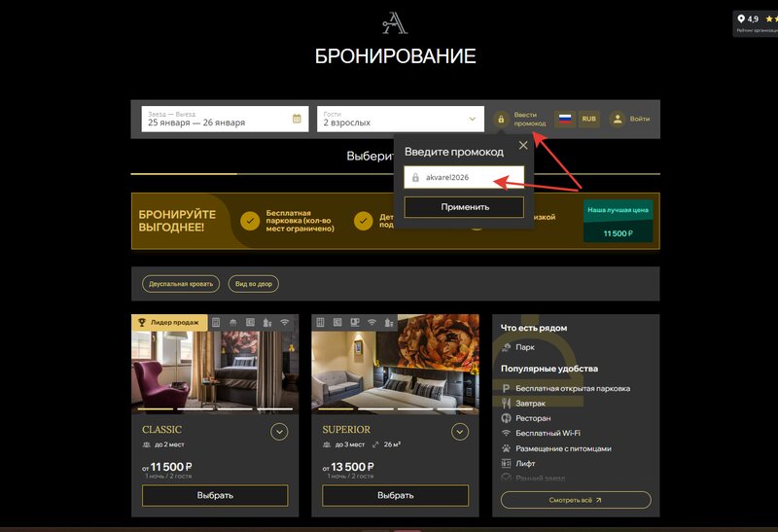Screen dimensions: 778x532
Task: Toggle the Двуспальная кровать filter
Action: [181, 284]
